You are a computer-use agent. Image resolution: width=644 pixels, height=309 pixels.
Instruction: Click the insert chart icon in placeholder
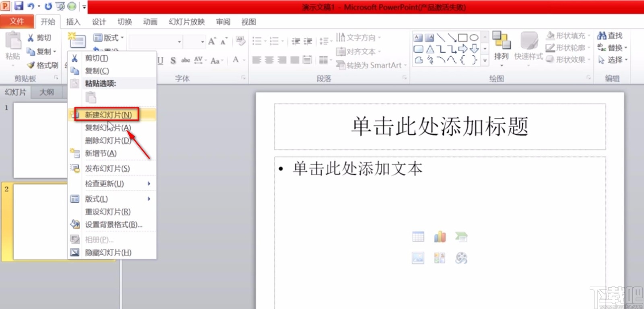(440, 237)
